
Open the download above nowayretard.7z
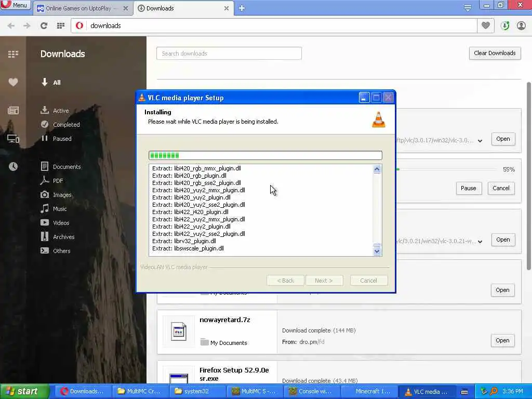coord(502,290)
